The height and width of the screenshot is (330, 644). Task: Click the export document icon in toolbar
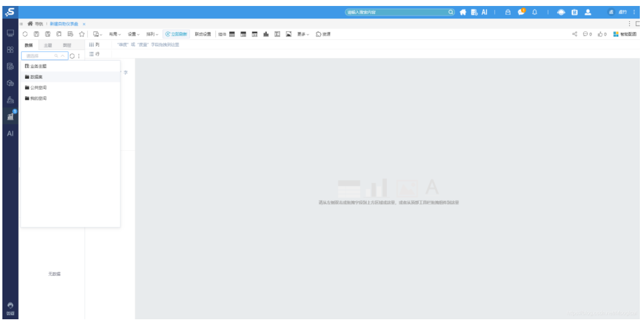(70, 34)
